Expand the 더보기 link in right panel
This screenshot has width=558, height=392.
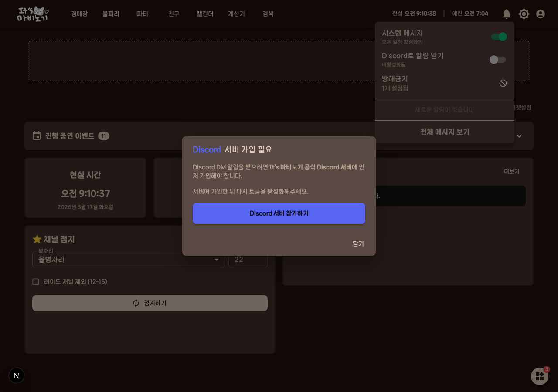point(512,172)
